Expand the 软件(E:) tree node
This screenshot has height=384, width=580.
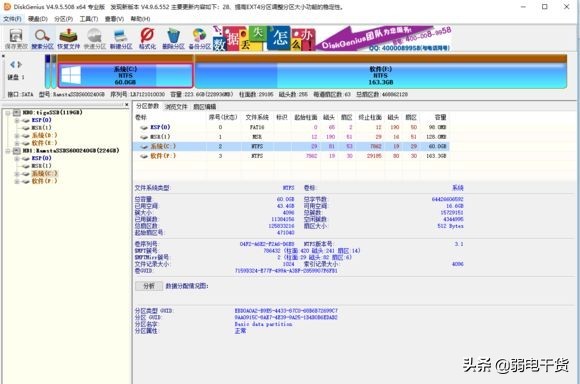pos(16,143)
